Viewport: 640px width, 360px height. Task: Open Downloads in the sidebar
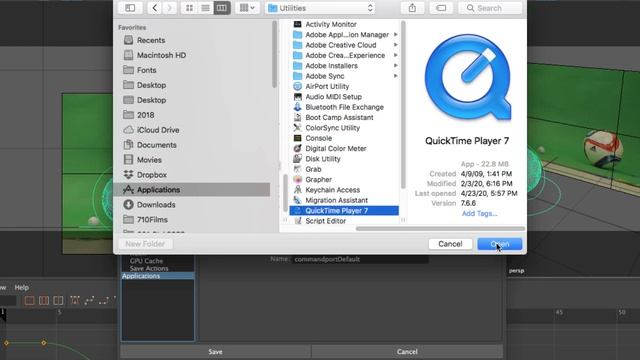click(156, 204)
